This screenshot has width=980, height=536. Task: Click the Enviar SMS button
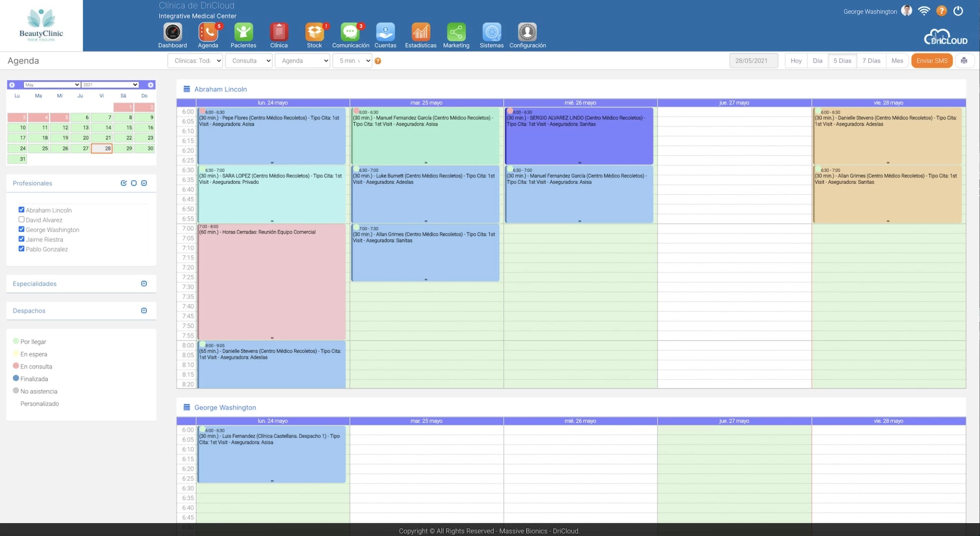(x=932, y=60)
